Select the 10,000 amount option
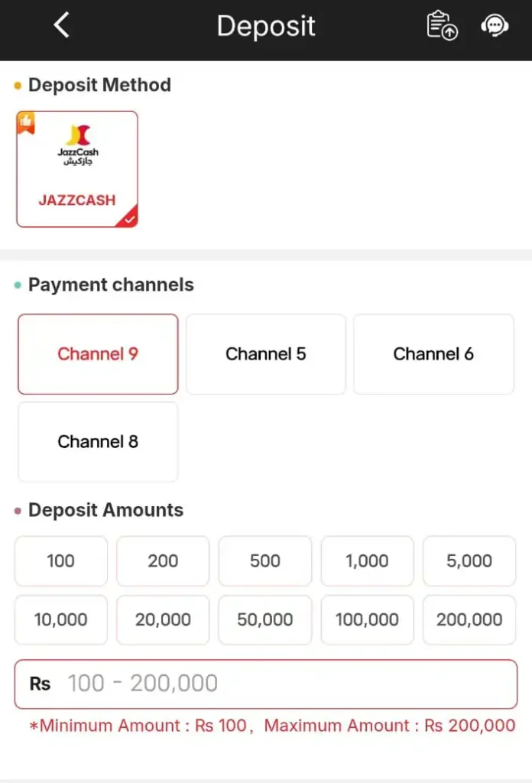Viewport: 532px width, 783px height. (x=60, y=620)
